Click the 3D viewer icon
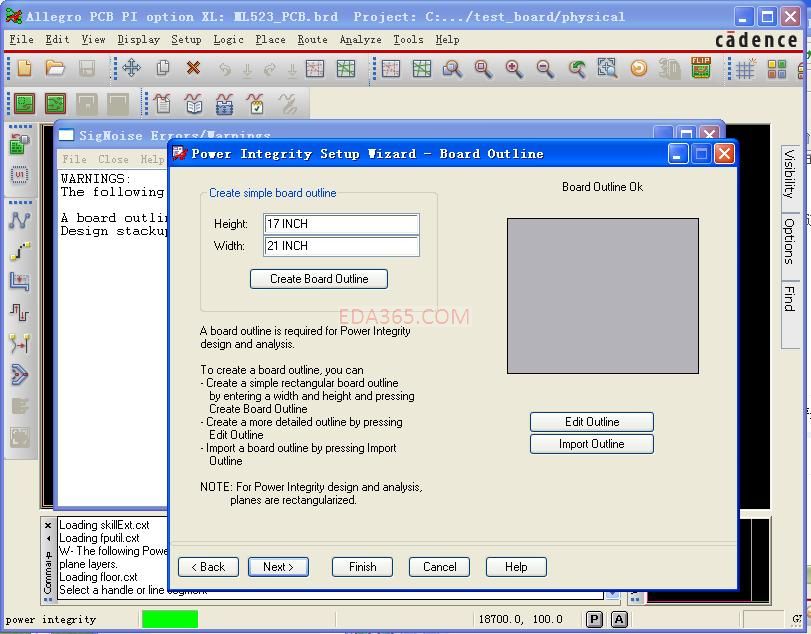The width and height of the screenshot is (811, 634). coord(669,69)
